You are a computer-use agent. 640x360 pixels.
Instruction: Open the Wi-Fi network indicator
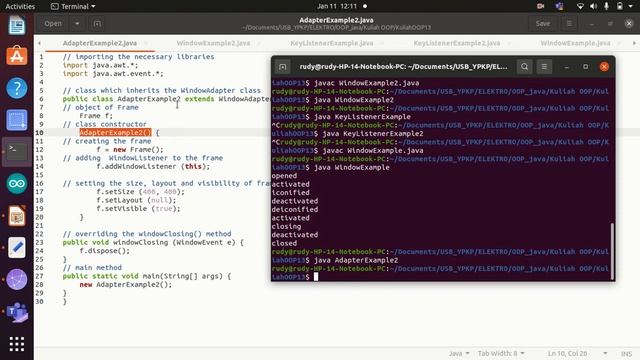580,6
